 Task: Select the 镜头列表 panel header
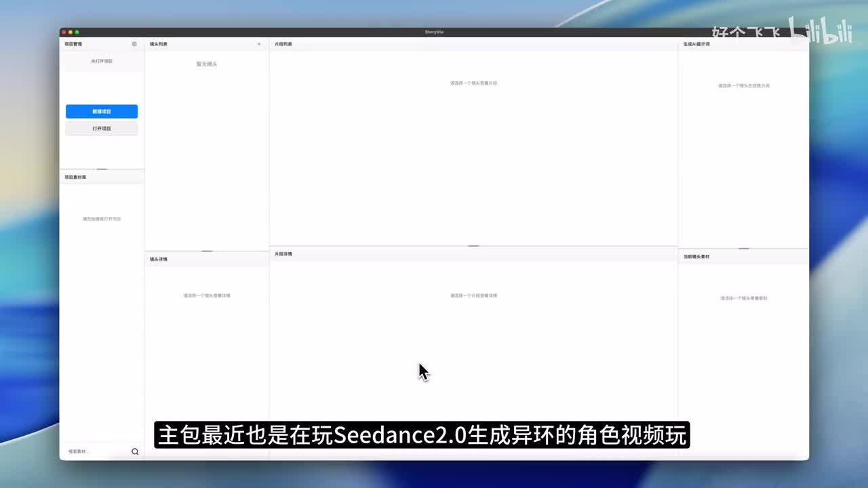pyautogui.click(x=159, y=44)
